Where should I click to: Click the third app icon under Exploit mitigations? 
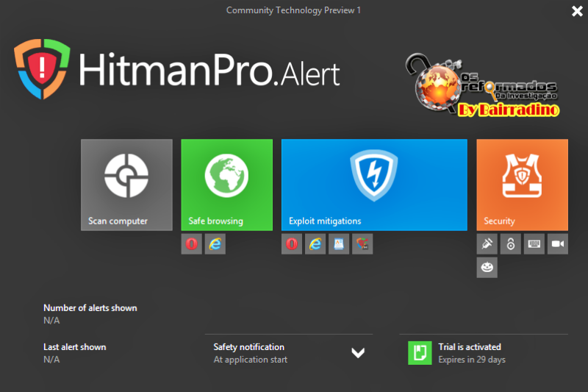pyautogui.click(x=339, y=244)
